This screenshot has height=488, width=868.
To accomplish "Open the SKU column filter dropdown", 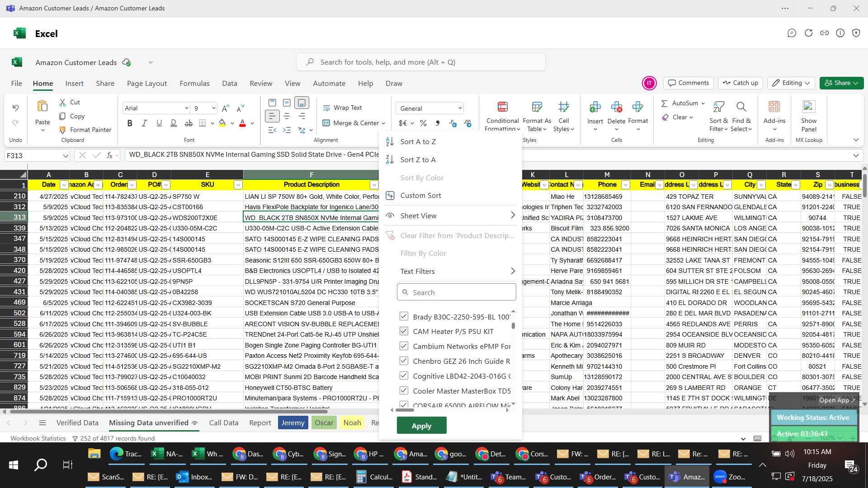I will (238, 185).
